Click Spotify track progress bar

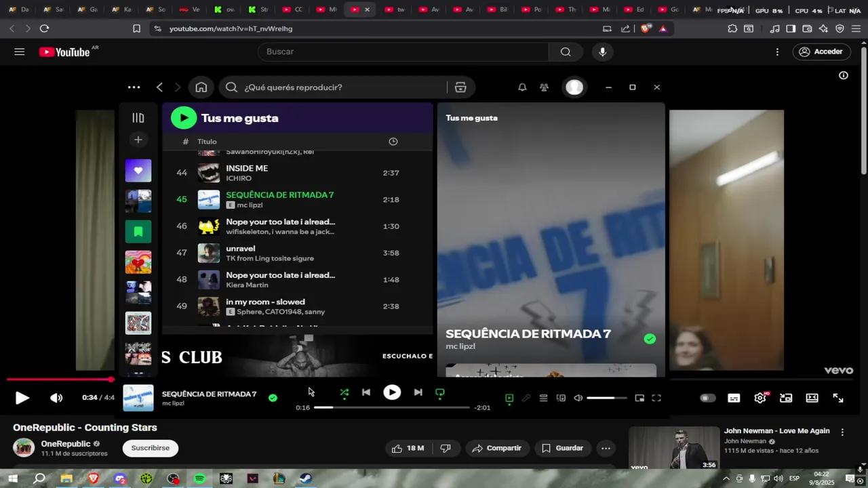pyautogui.click(x=392, y=407)
